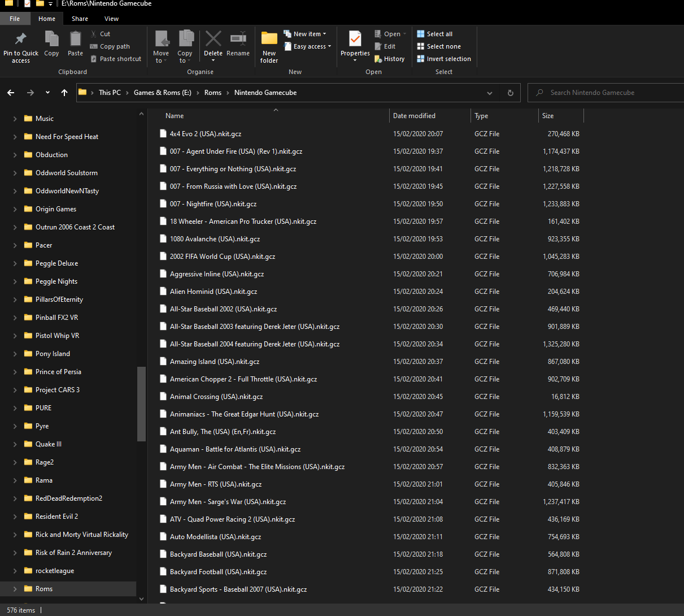Sort by the Type column header
The image size is (684, 616).
tap(504, 116)
